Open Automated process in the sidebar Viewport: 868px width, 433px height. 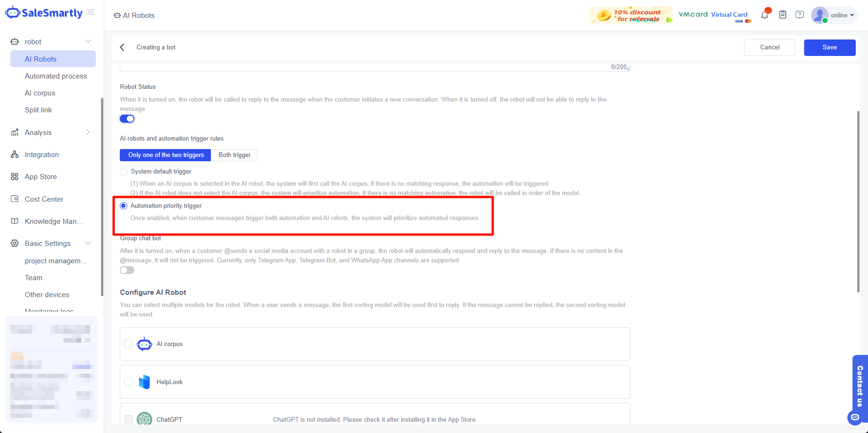pyautogui.click(x=56, y=76)
